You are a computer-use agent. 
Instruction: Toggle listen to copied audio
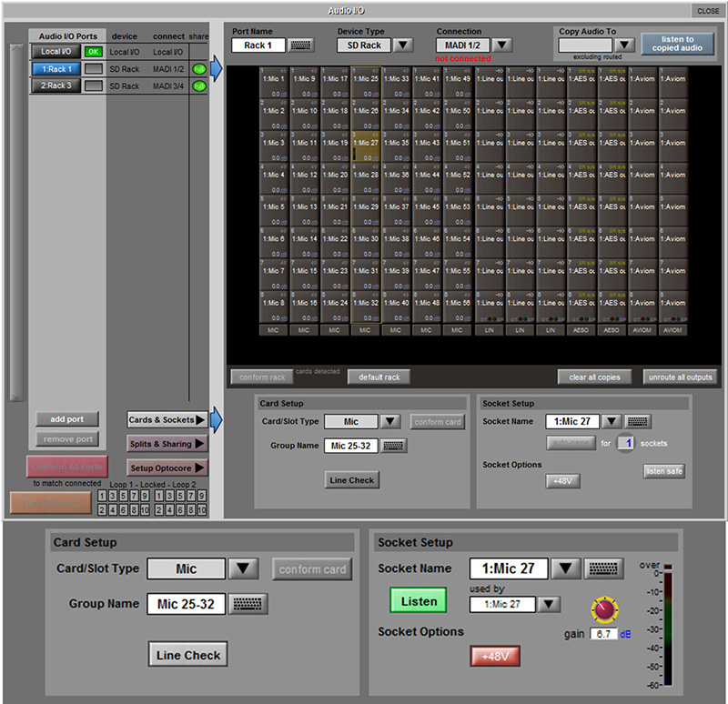[677, 44]
